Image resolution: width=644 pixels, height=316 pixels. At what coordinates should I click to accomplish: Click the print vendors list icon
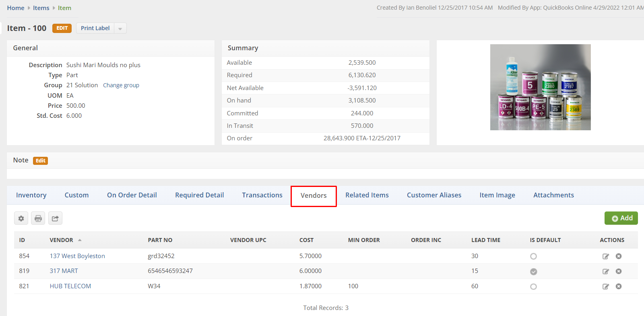pos(38,218)
